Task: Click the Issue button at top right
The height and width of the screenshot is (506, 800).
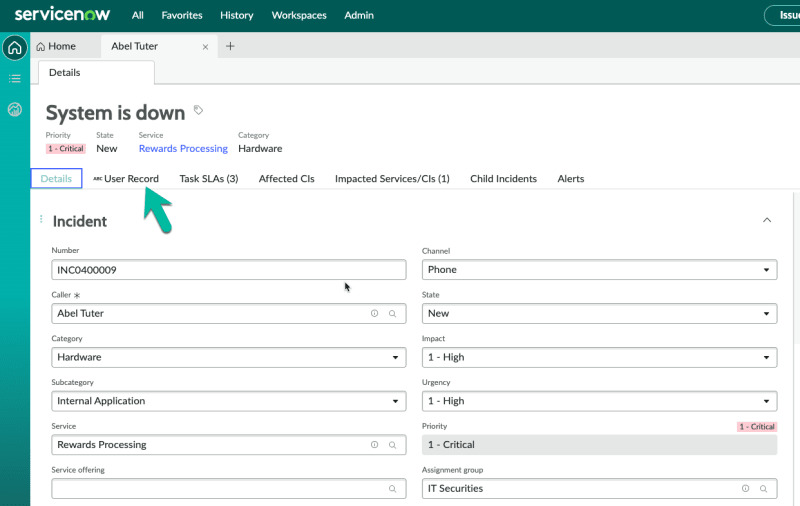Action: click(783, 15)
